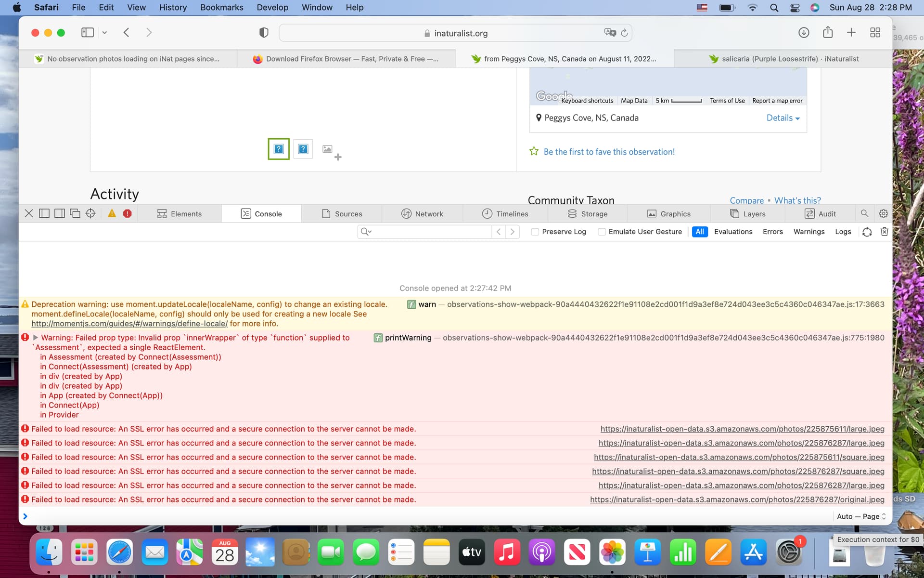
Task: Toggle Safari sidebar button
Action: click(88, 33)
